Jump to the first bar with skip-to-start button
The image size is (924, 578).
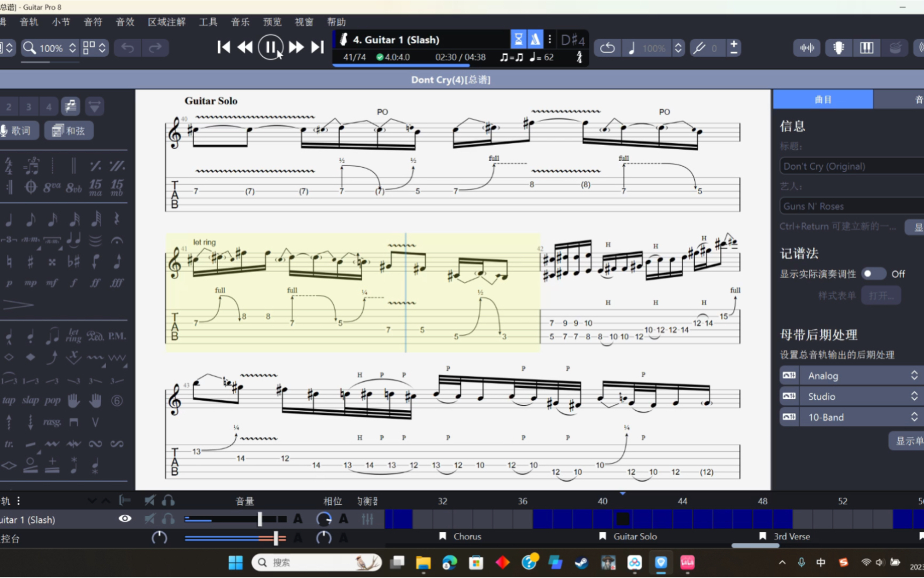coord(223,47)
